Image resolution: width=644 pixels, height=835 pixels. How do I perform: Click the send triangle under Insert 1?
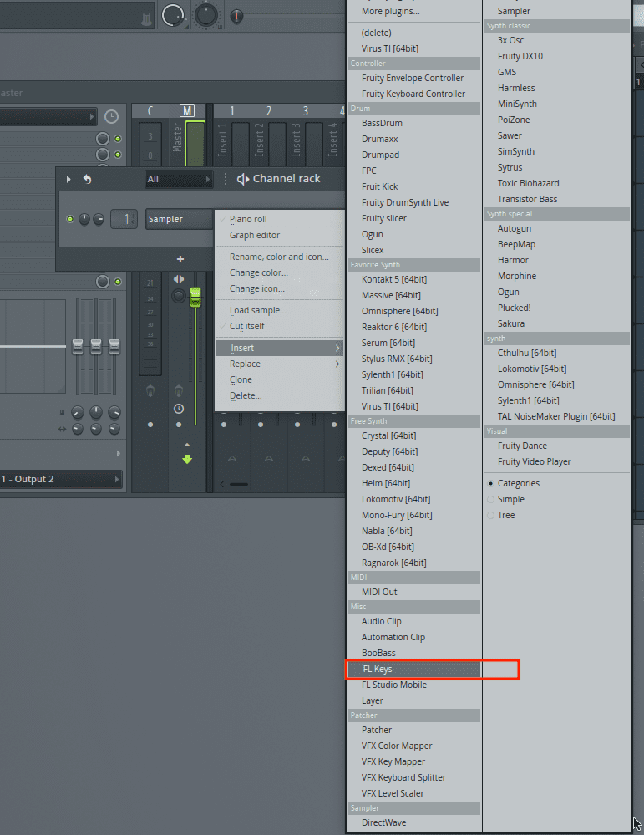(x=232, y=458)
